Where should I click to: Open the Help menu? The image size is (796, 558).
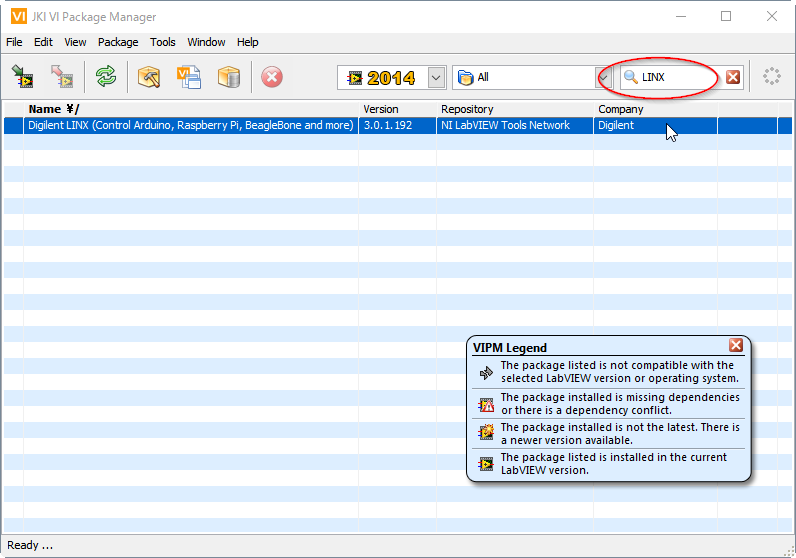247,42
